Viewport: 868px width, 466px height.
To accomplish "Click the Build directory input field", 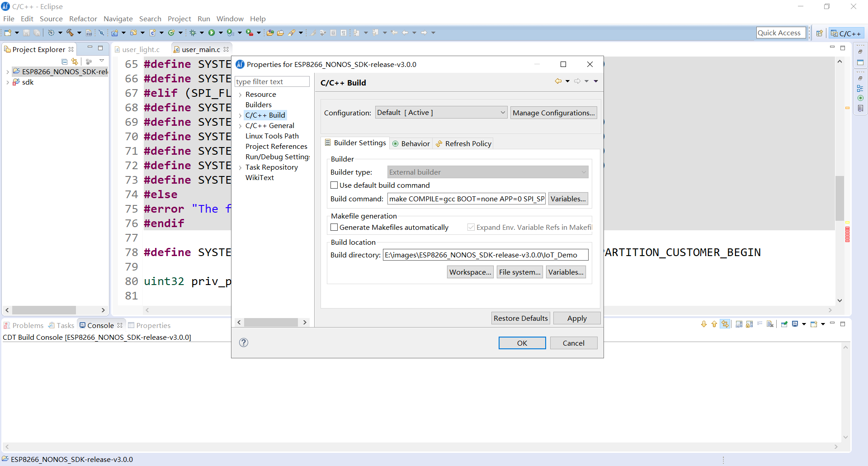I will [x=486, y=255].
